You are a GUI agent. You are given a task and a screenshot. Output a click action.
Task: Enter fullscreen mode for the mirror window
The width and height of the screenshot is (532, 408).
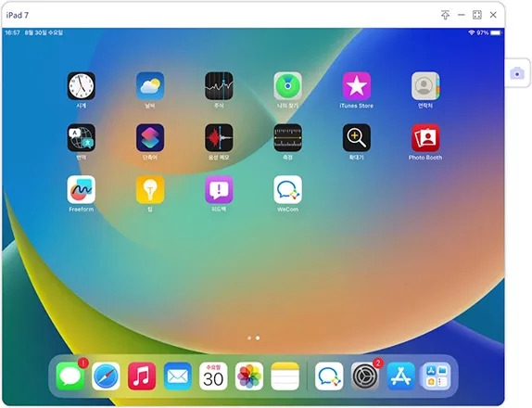point(477,15)
